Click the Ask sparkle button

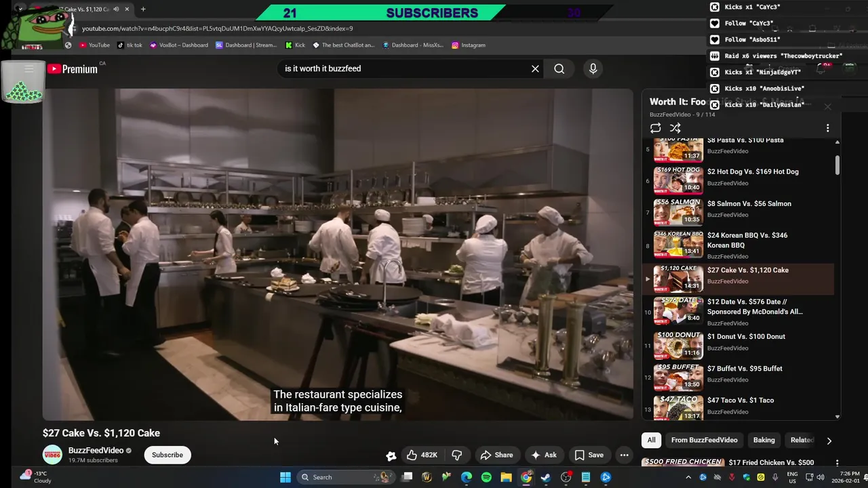pos(544,455)
